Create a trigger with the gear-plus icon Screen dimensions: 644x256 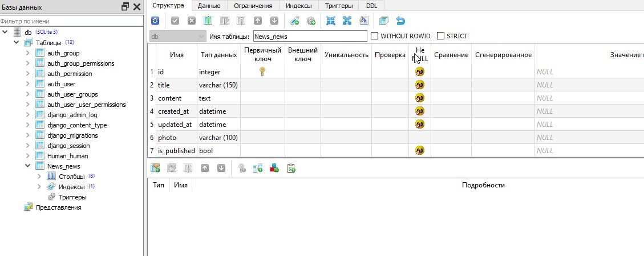311,20
